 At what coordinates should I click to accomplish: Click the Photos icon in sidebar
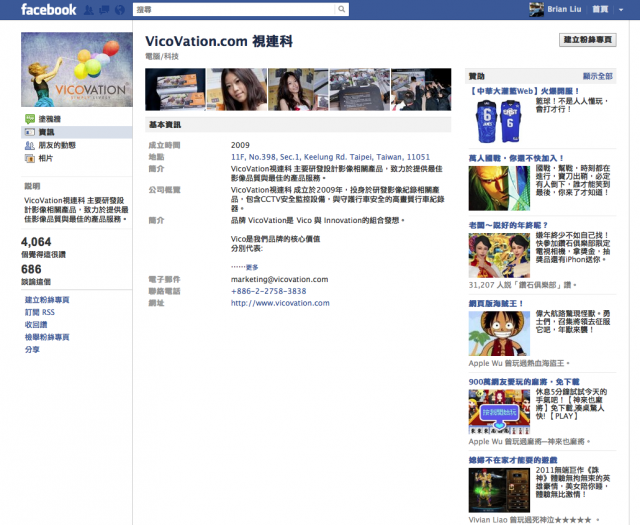click(x=30, y=158)
